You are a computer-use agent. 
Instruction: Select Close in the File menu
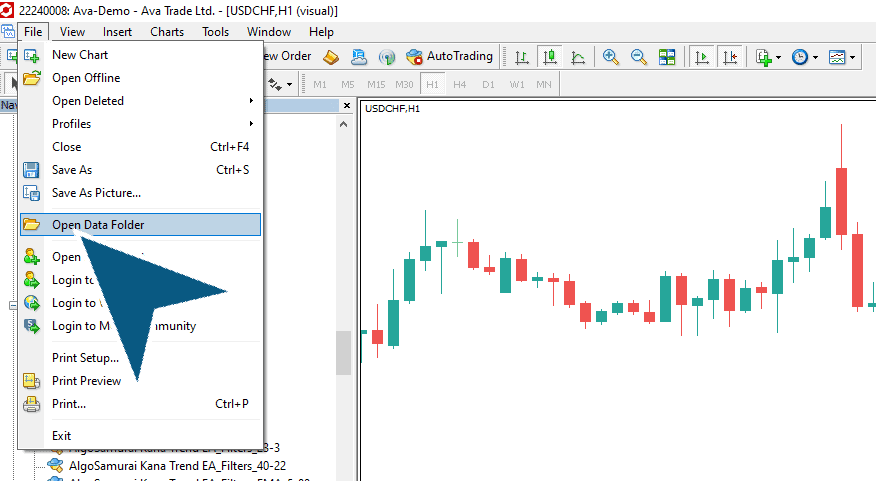140,146
